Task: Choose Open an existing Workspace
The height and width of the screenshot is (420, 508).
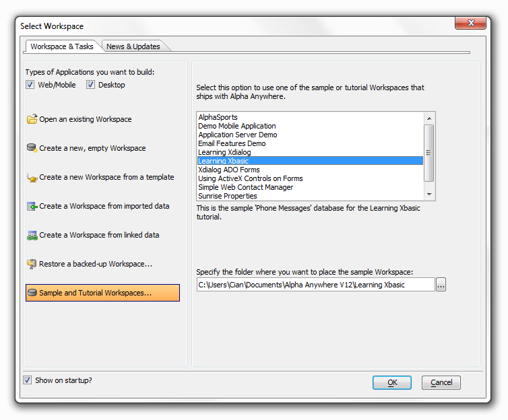Action: coord(85,119)
